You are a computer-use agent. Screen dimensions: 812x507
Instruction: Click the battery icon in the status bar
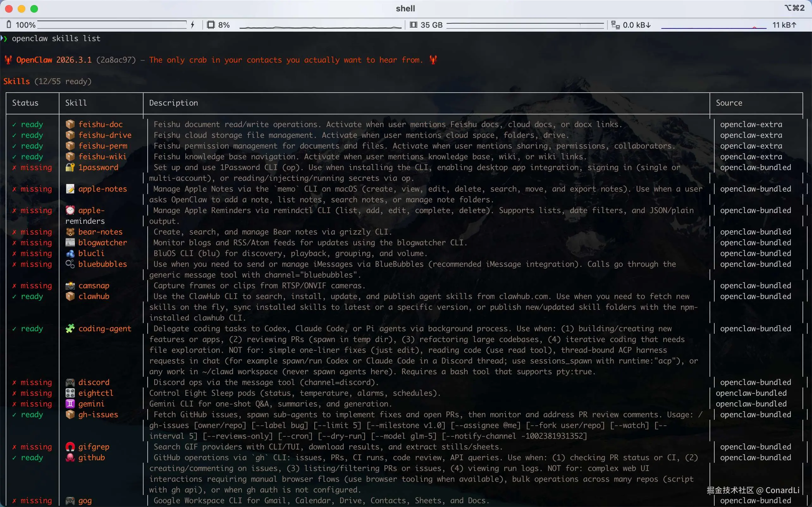pyautogui.click(x=9, y=24)
